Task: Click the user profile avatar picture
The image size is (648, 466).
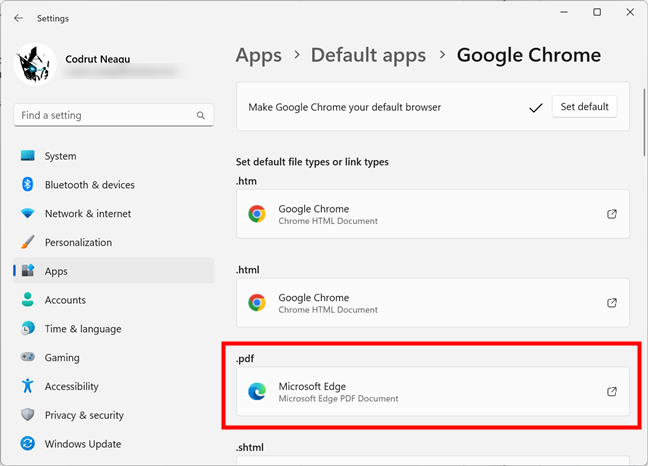Action: click(36, 62)
